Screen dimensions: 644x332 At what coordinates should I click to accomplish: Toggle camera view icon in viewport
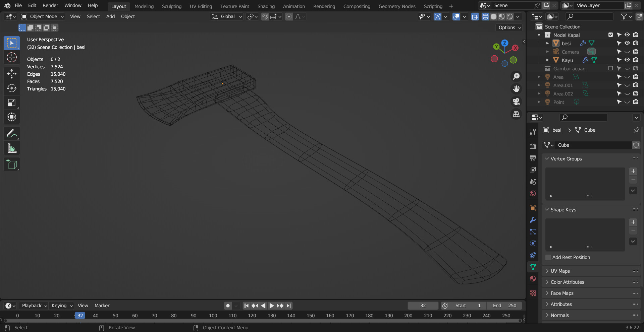(516, 102)
